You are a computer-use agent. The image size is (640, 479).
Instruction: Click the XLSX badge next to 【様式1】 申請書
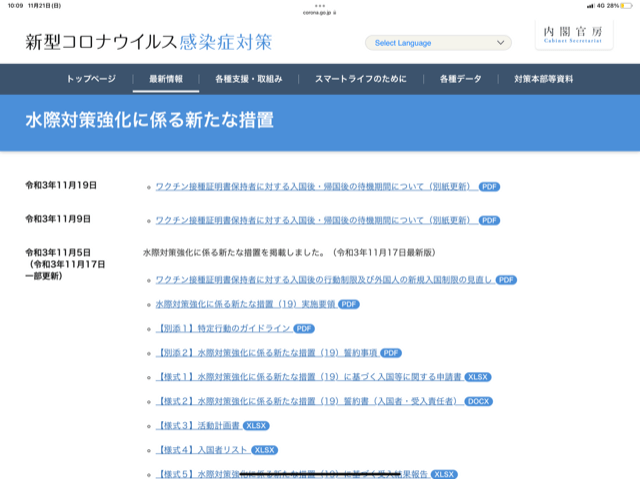(478, 377)
